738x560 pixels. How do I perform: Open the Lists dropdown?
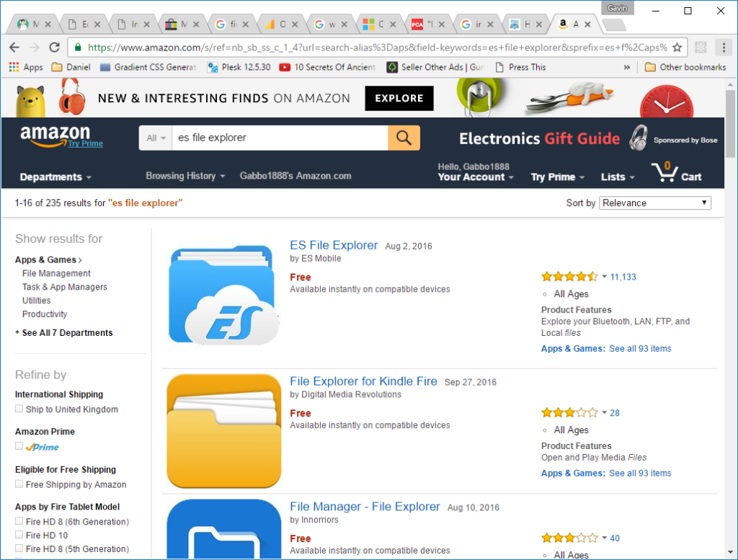click(618, 177)
